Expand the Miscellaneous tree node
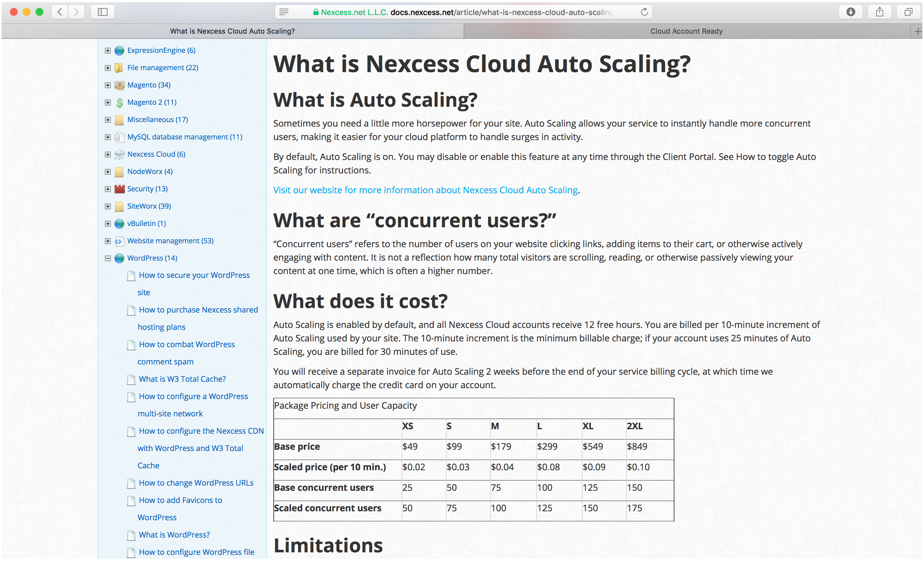 point(107,120)
